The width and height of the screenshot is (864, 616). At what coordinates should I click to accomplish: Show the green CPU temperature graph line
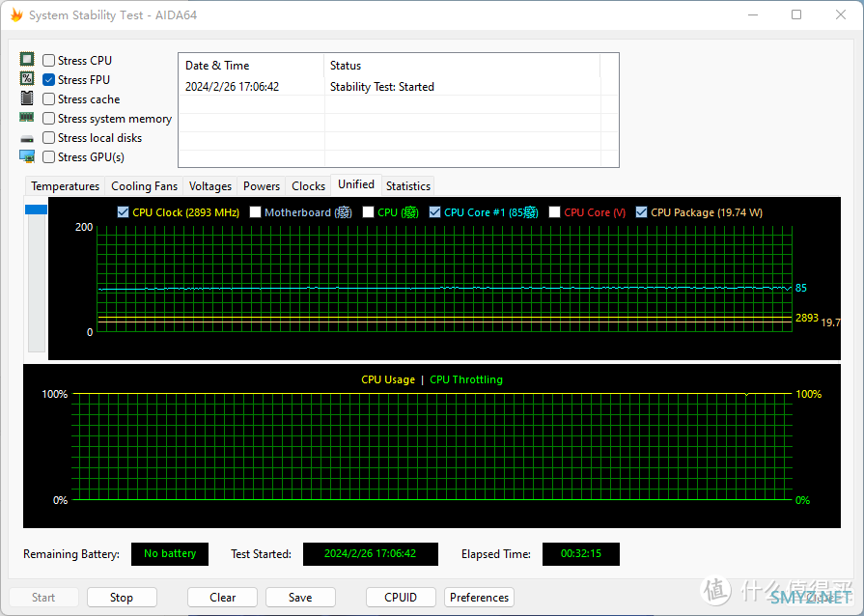368,212
